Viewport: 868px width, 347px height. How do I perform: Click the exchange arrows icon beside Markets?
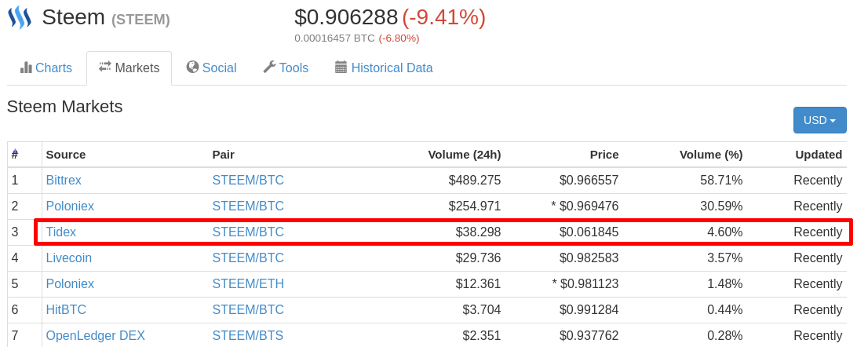[105, 67]
